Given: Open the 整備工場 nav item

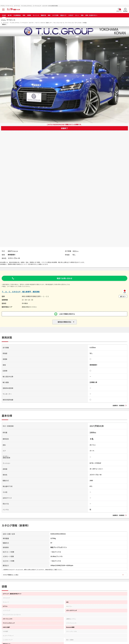Looking at the screenshot, I should click(43, 15).
